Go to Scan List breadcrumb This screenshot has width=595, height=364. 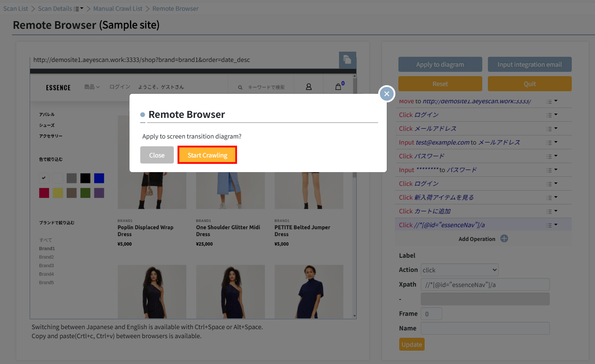[16, 9]
